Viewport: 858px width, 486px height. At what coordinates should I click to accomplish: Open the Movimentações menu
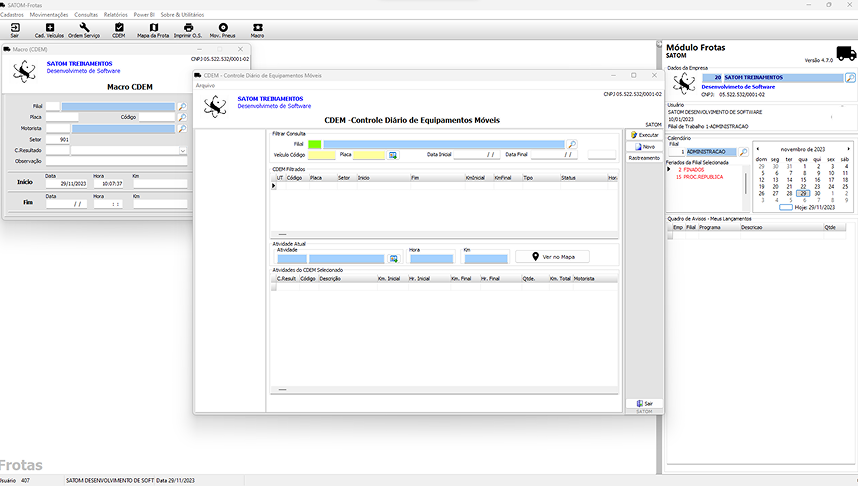[49, 16]
